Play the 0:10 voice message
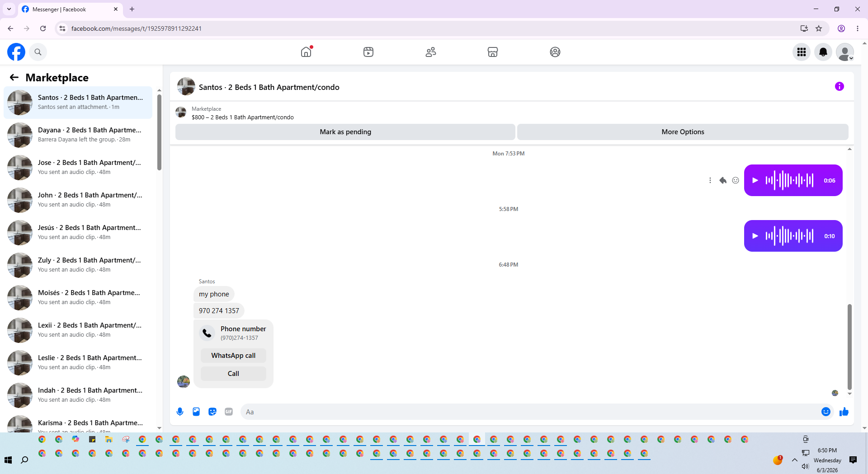Screen dimensions: 868x474 pyautogui.click(x=755, y=236)
